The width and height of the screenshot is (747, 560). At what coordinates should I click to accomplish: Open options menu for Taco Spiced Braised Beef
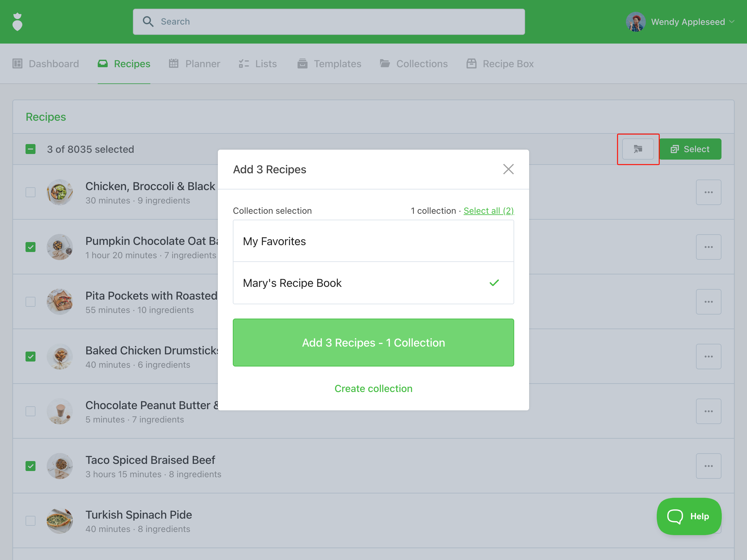pos(708,466)
